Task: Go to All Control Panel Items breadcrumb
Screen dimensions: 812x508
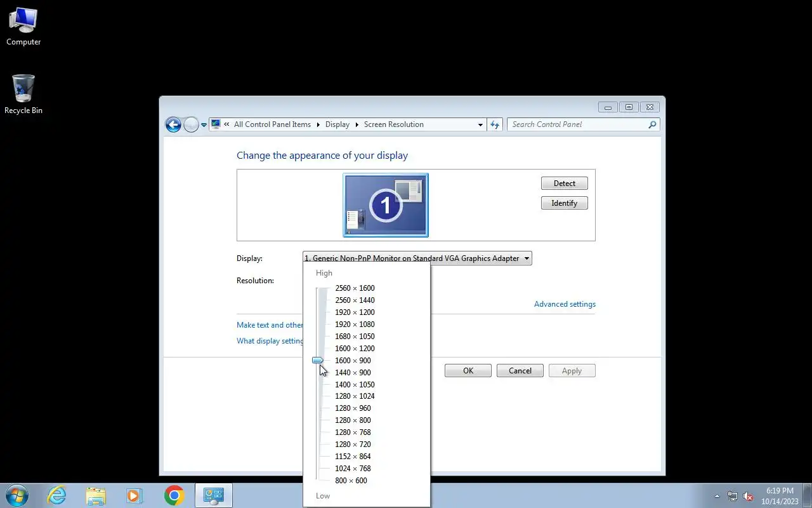Action: coord(272,124)
